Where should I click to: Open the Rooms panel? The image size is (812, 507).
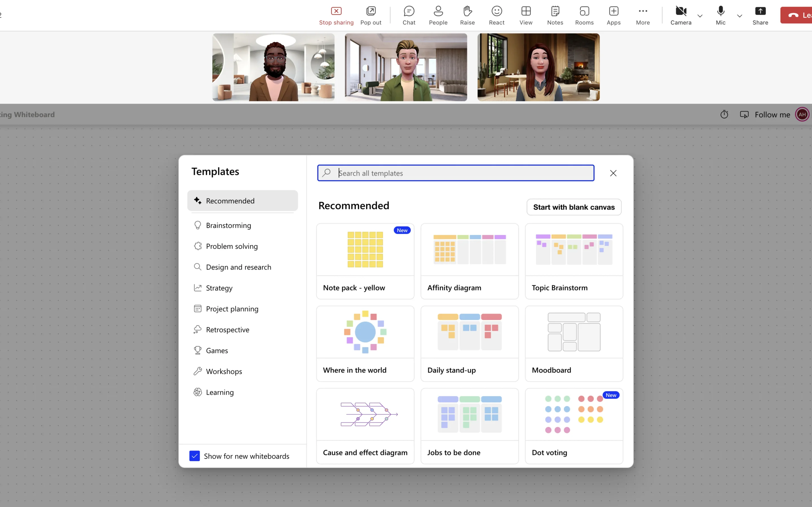click(584, 15)
